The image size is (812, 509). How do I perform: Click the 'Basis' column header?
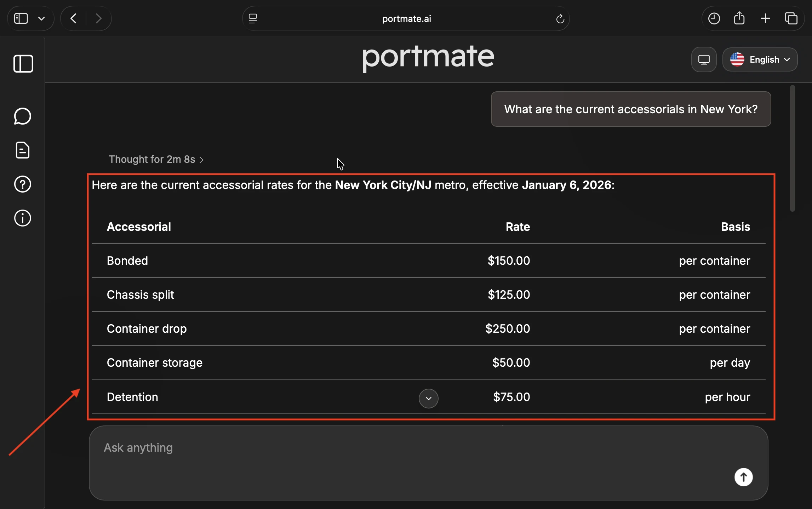tap(736, 227)
